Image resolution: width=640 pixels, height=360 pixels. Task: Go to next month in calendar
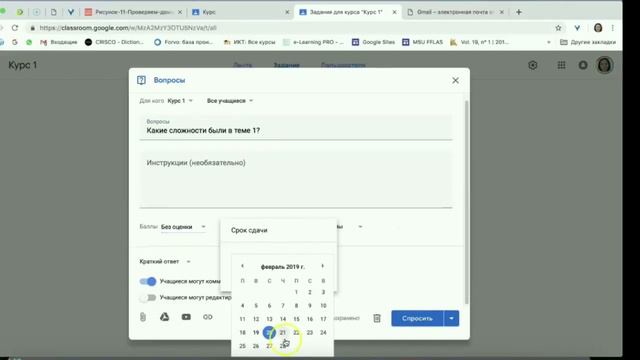[322, 266]
